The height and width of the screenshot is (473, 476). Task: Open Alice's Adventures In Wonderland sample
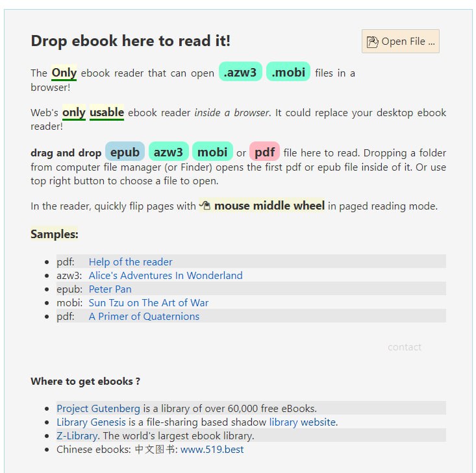click(166, 275)
